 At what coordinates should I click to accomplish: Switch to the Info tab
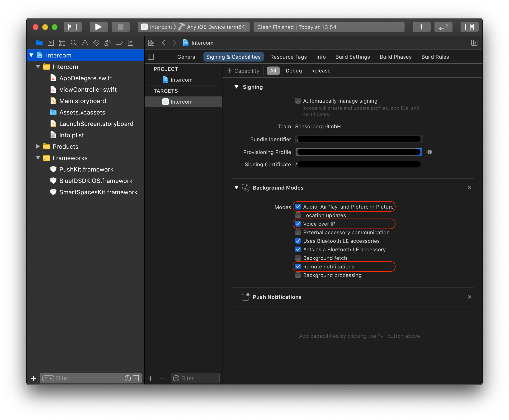click(321, 57)
